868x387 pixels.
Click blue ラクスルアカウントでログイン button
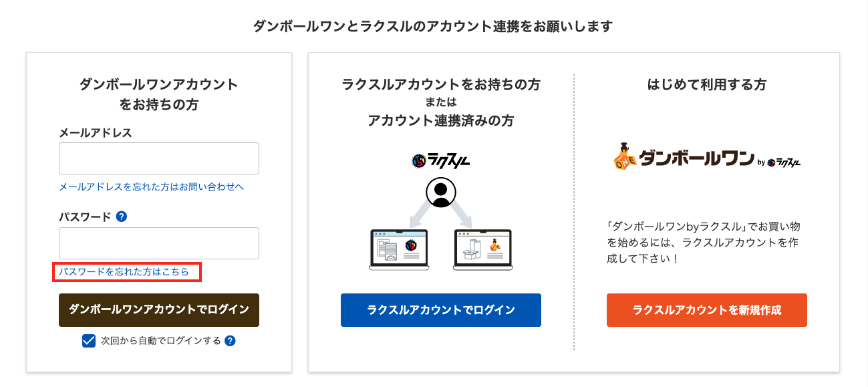click(441, 310)
